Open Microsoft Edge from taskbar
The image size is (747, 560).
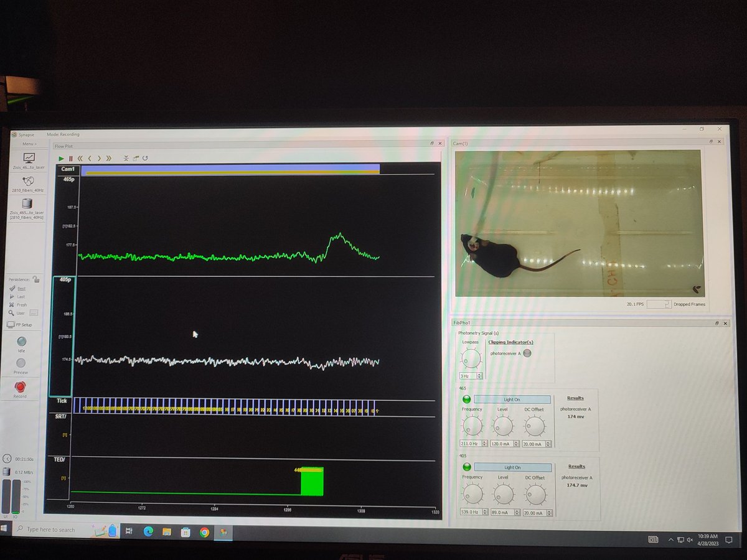coord(148,531)
